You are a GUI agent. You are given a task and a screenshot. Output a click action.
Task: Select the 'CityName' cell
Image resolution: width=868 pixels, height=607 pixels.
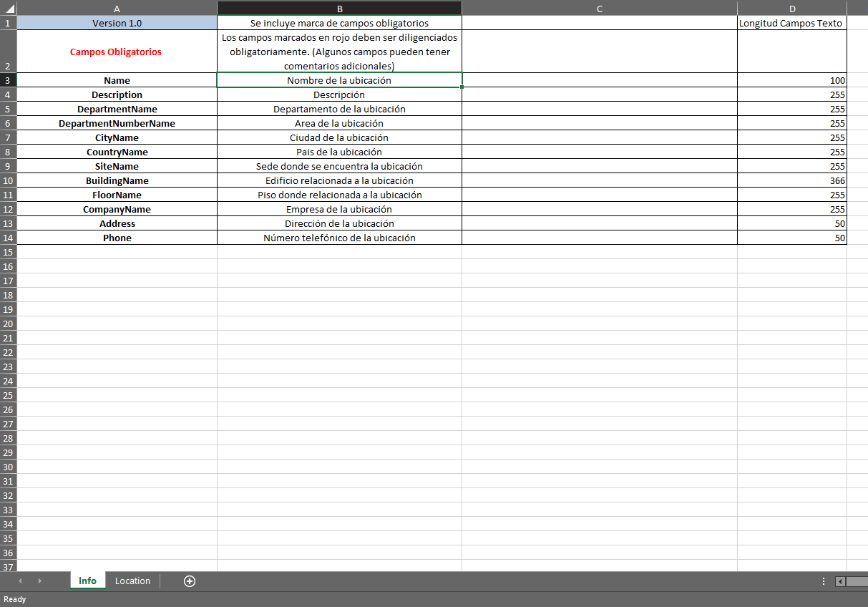click(117, 137)
